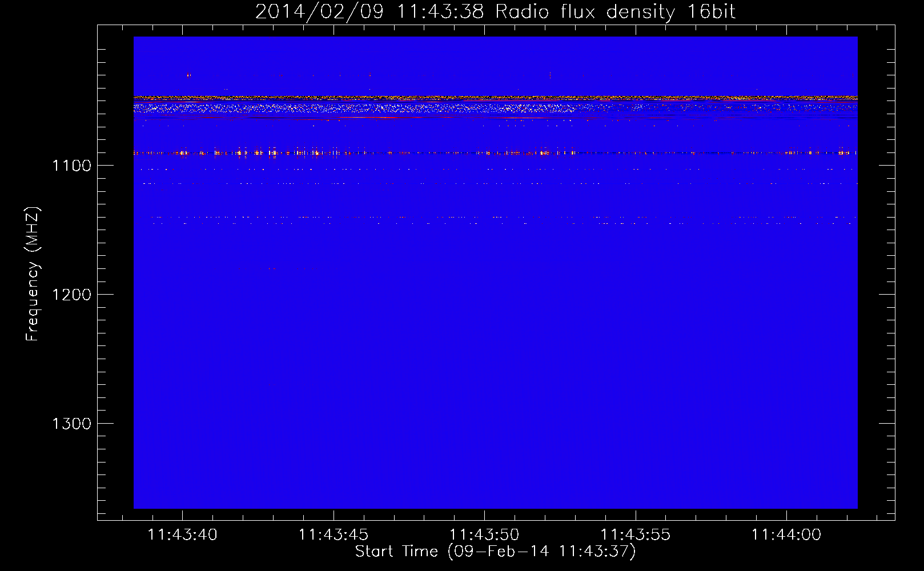This screenshot has width=924, height=571.
Task: Click the 1200 frequency tick label
Action: click(x=71, y=295)
